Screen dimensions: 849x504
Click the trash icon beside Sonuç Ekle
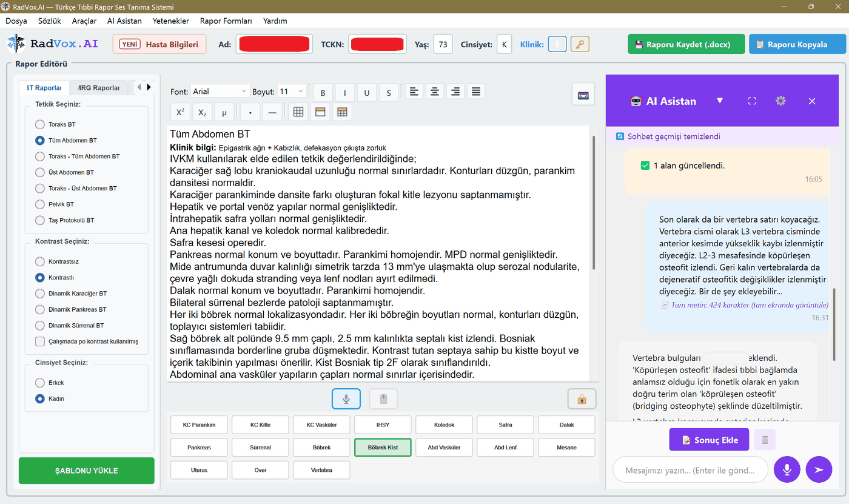pyautogui.click(x=765, y=440)
